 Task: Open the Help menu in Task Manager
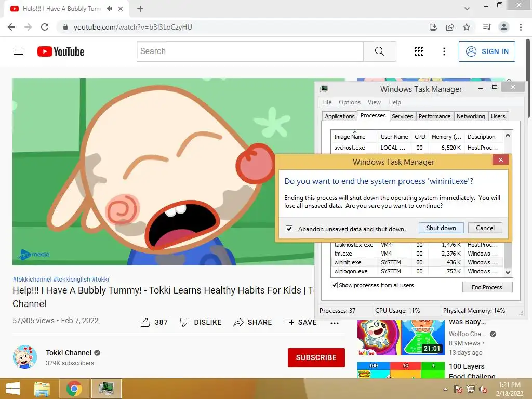[394, 102]
